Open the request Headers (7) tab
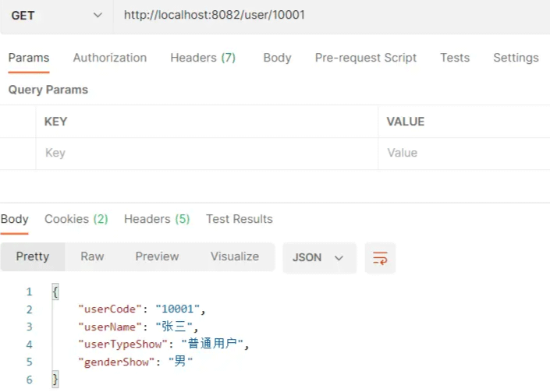 203,58
